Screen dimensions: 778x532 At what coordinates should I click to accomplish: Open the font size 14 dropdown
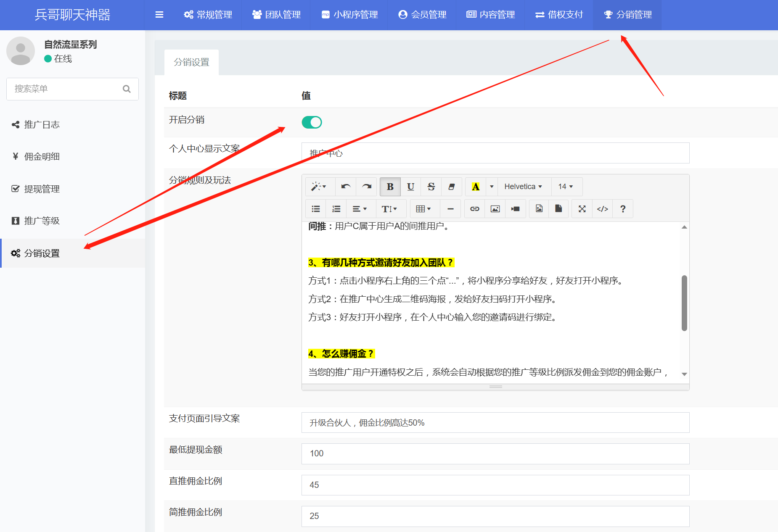click(x=566, y=187)
